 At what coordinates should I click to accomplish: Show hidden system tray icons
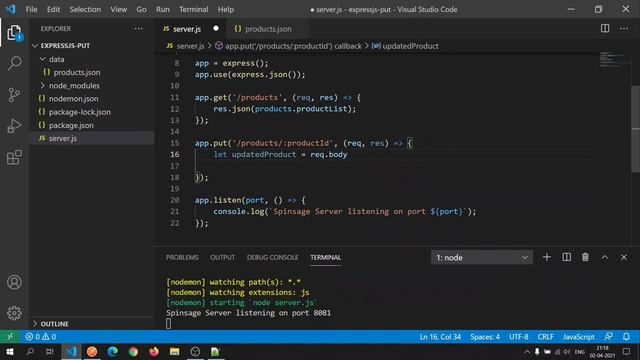(527, 352)
